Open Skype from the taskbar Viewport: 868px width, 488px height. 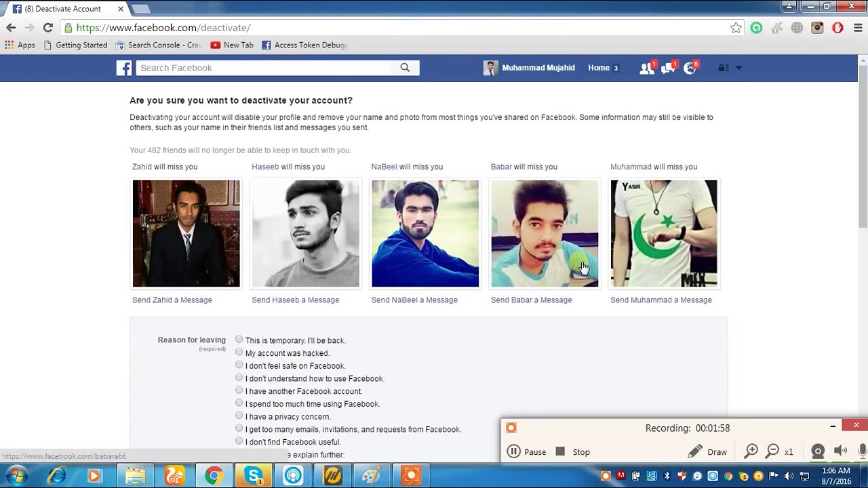point(254,476)
